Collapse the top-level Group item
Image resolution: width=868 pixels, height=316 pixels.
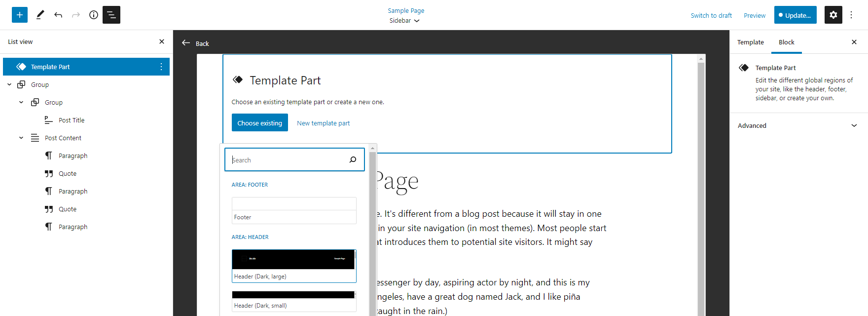[x=9, y=84]
